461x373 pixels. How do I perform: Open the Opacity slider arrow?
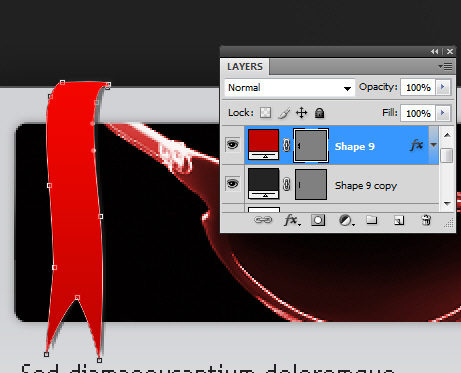click(x=443, y=87)
